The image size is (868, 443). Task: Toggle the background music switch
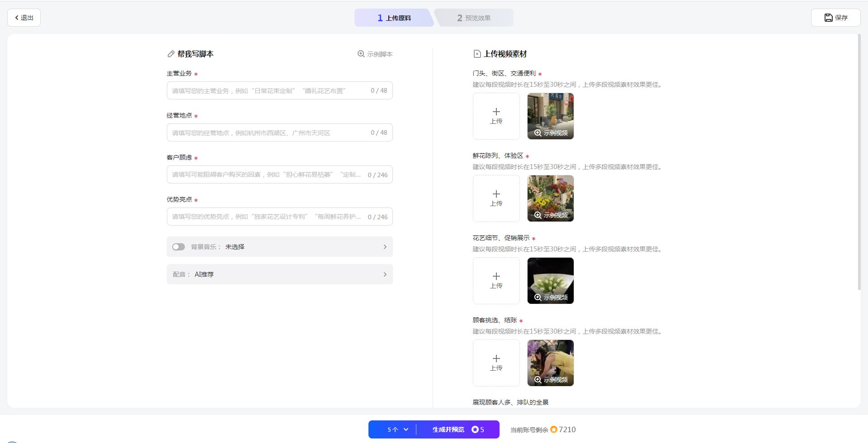pos(179,247)
